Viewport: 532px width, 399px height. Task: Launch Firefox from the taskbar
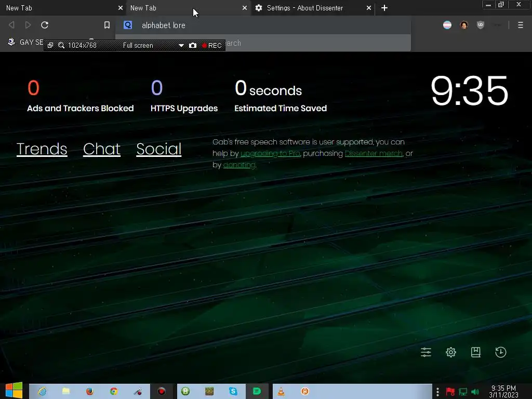click(x=89, y=391)
